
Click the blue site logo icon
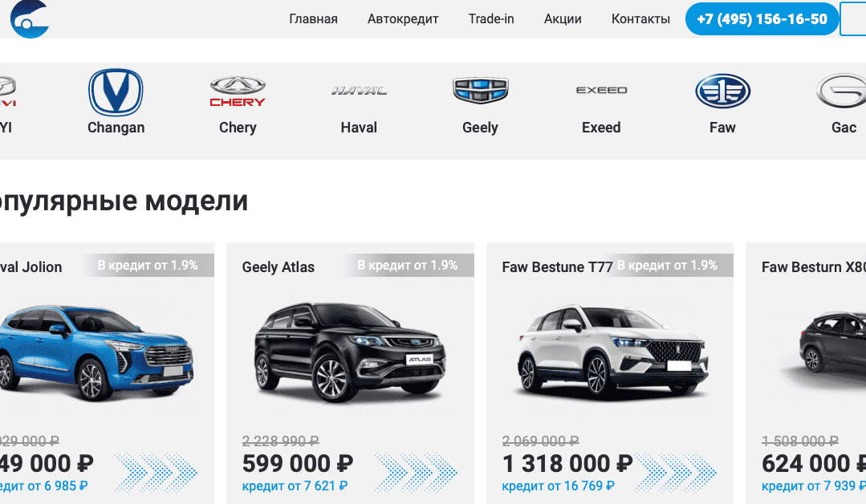30,18
